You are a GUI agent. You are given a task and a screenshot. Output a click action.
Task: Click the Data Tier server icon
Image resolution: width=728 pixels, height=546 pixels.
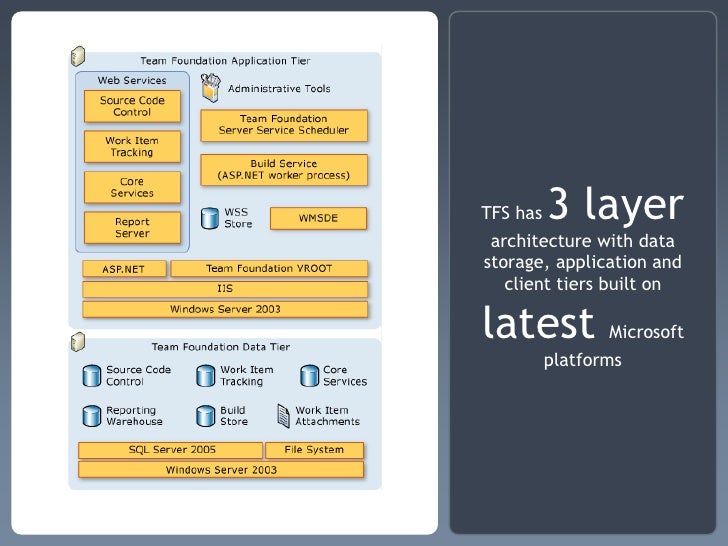tap(78, 343)
